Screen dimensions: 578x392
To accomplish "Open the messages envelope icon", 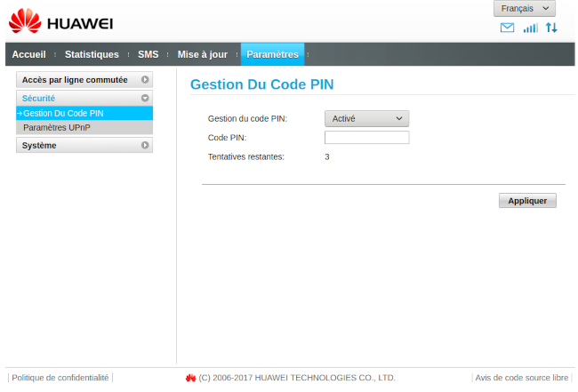I will (508, 28).
